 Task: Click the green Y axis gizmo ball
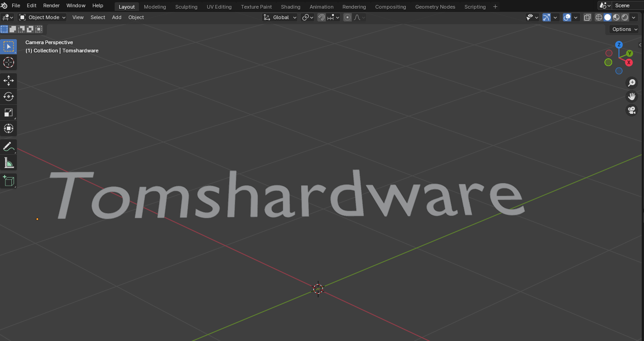click(629, 53)
